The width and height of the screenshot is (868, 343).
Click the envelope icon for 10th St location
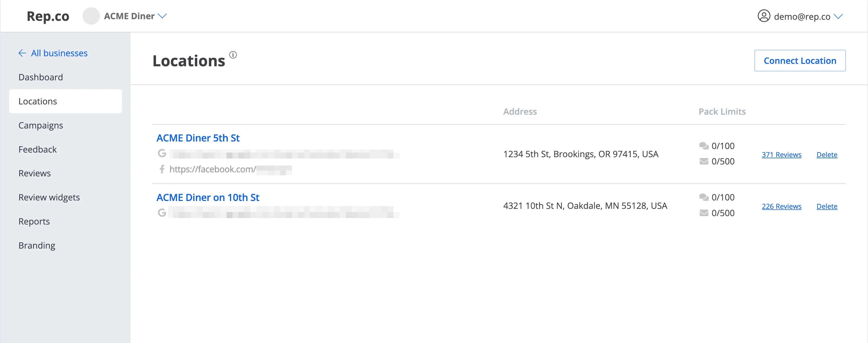point(704,213)
